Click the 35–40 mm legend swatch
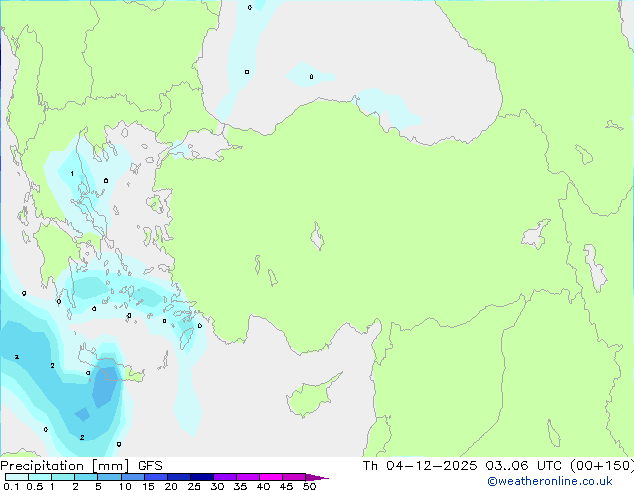Image resolution: width=634 pixels, height=490 pixels. 247,477
